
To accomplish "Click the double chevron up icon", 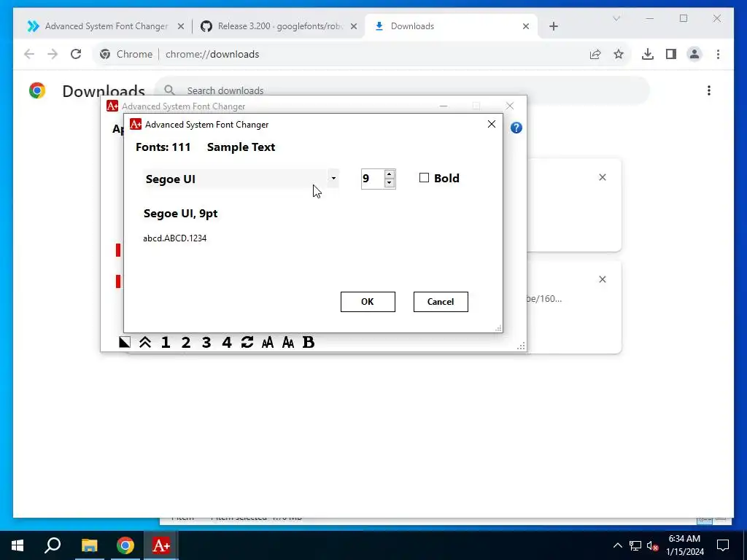I will pos(145,342).
